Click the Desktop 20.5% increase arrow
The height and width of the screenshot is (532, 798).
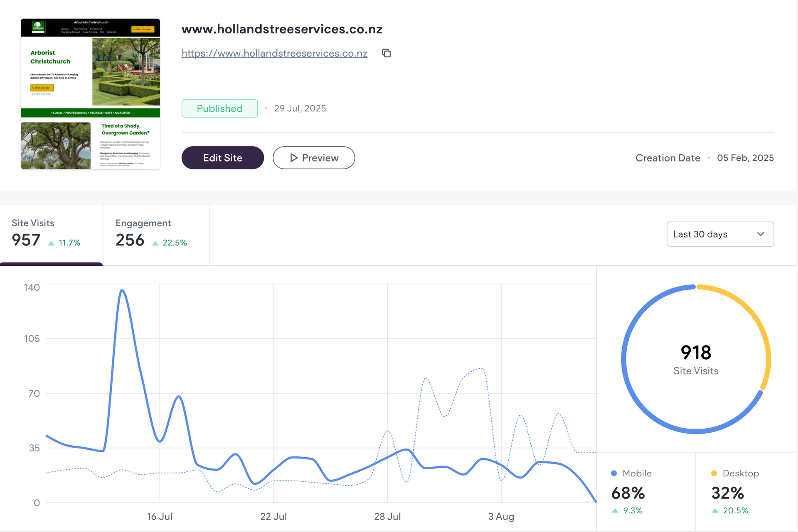715,510
